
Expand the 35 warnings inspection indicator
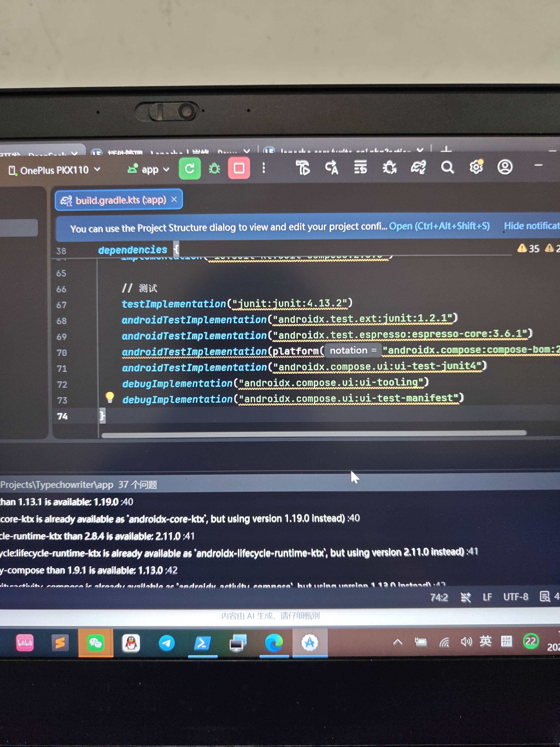[529, 249]
